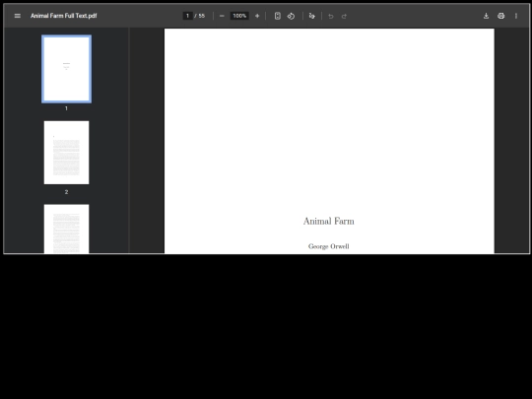
Task: Zoom in with the plus icon
Action: (x=257, y=16)
